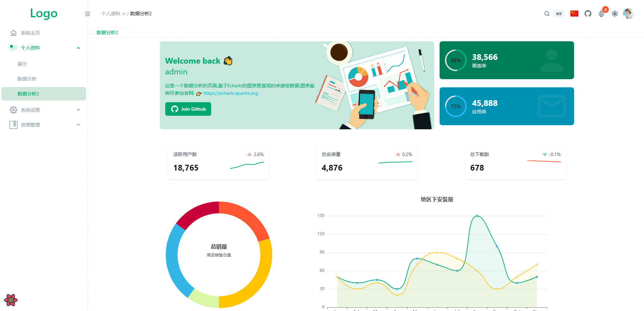Open the global search
644x311 pixels.
(547, 14)
